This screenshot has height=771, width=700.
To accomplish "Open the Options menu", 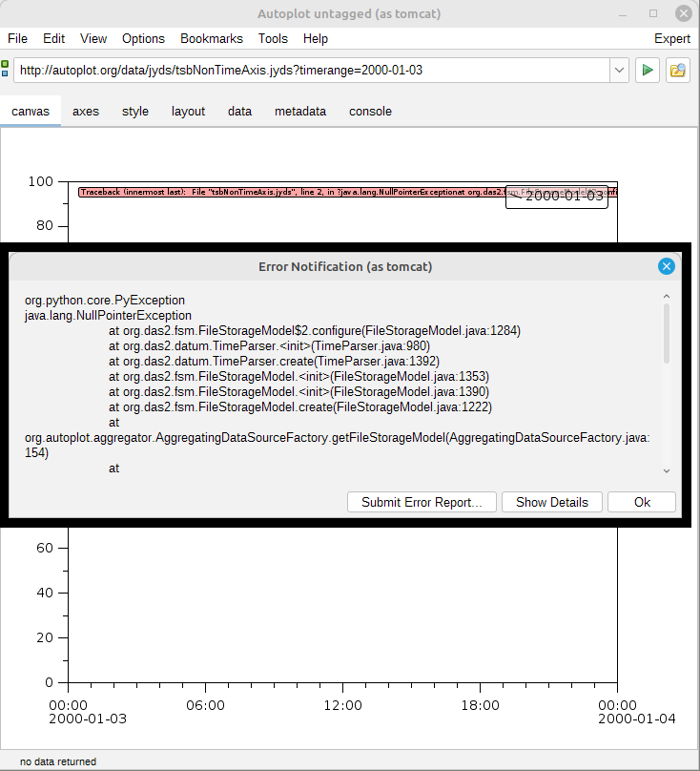I will coord(143,38).
